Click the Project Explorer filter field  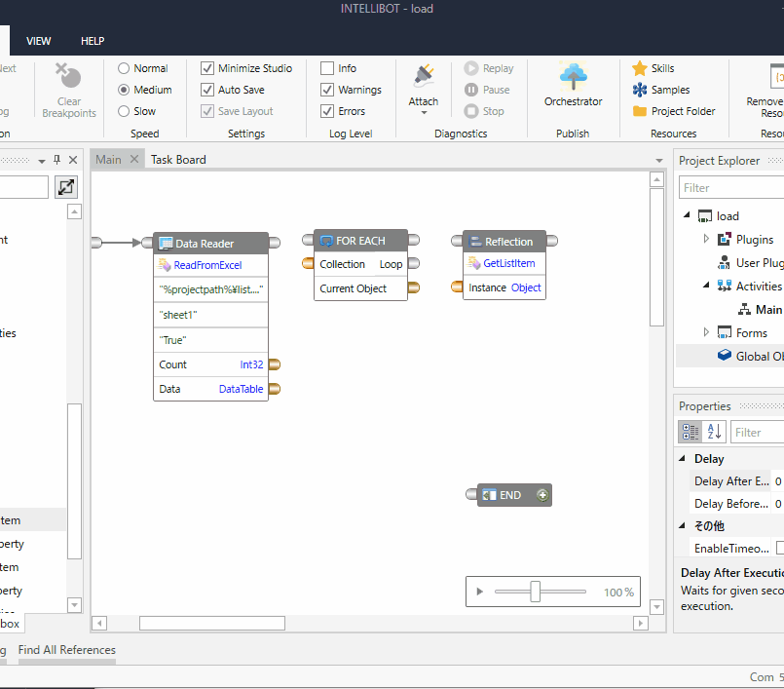(x=730, y=187)
